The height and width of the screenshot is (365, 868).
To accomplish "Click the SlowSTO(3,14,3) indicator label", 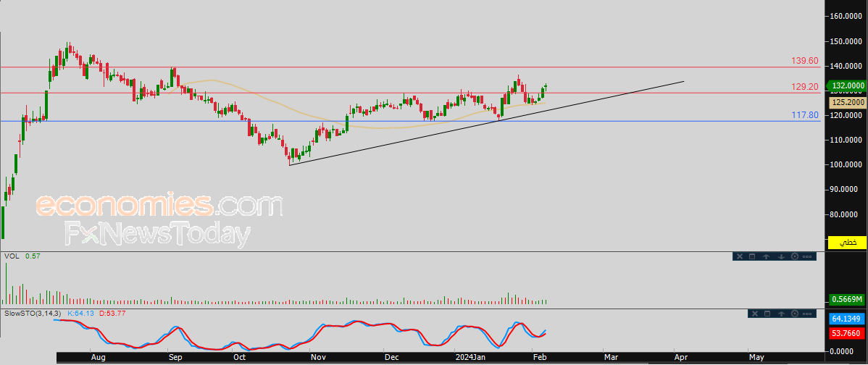I will coord(32,313).
